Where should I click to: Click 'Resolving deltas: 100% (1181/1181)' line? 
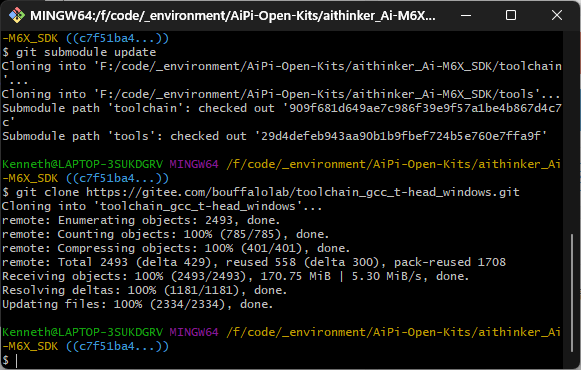[145, 290]
